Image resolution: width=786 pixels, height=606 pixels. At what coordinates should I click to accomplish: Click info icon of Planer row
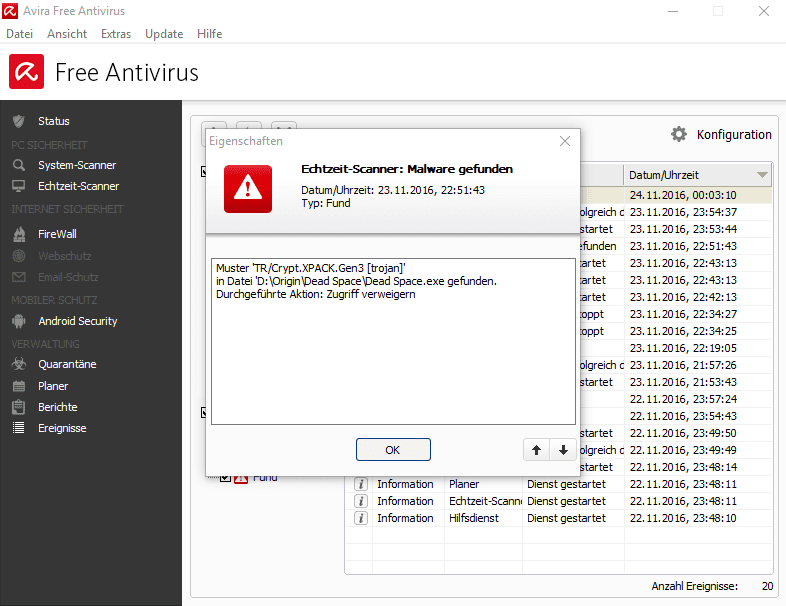point(361,484)
